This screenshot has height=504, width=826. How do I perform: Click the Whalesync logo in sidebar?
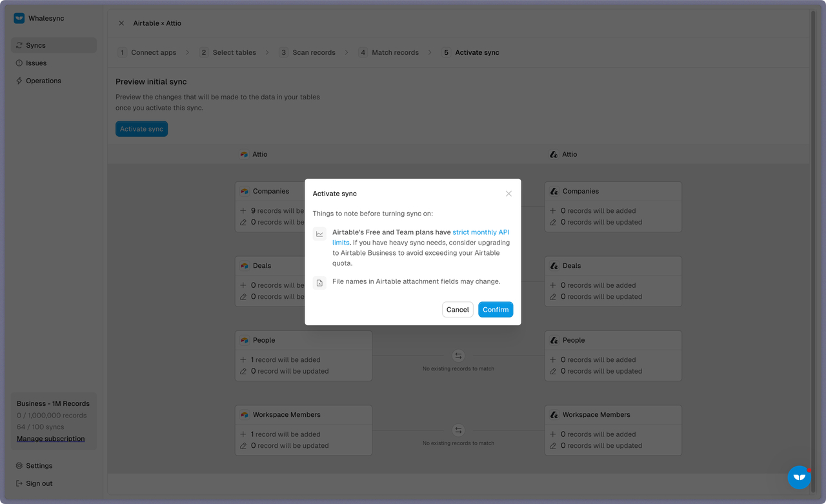pyautogui.click(x=19, y=19)
